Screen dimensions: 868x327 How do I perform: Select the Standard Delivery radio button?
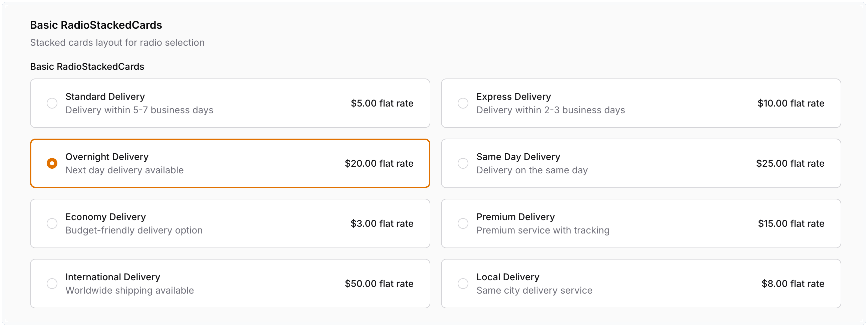click(52, 103)
